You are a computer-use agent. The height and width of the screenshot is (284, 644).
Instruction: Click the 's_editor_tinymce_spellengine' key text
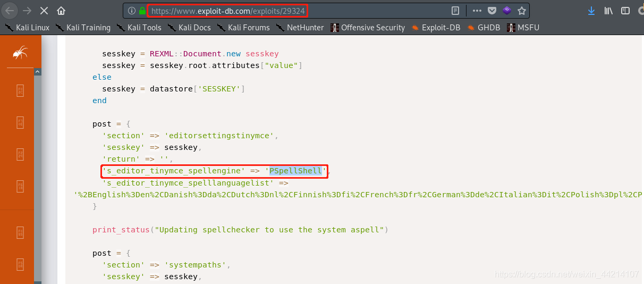pos(174,171)
